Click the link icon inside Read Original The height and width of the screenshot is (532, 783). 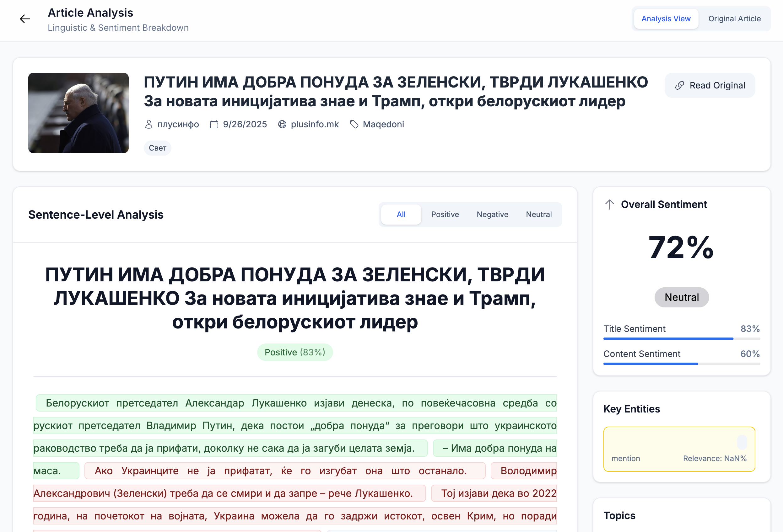pos(680,85)
